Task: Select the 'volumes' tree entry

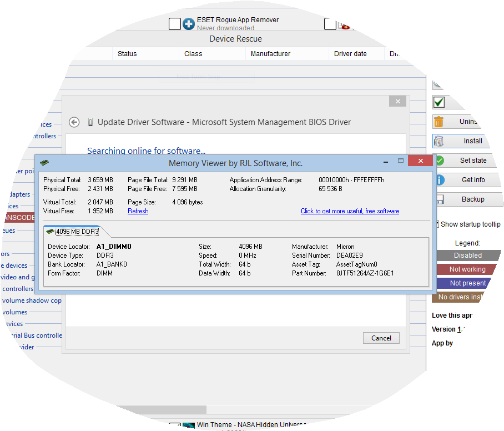Action: coord(15,312)
